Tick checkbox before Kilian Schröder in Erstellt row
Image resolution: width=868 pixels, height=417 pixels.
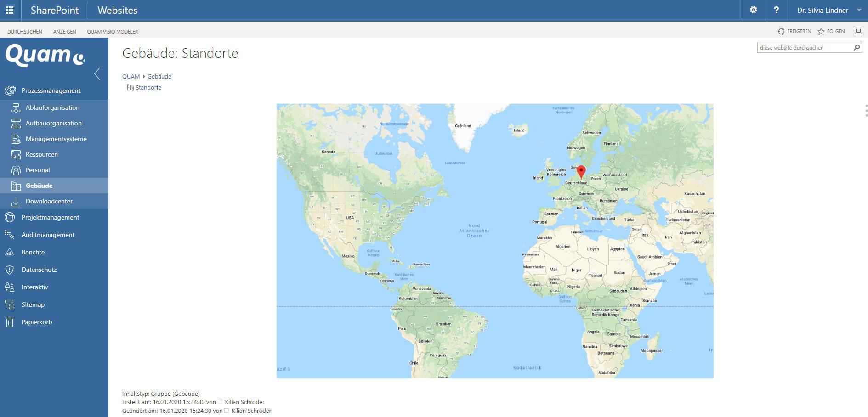[220, 402]
